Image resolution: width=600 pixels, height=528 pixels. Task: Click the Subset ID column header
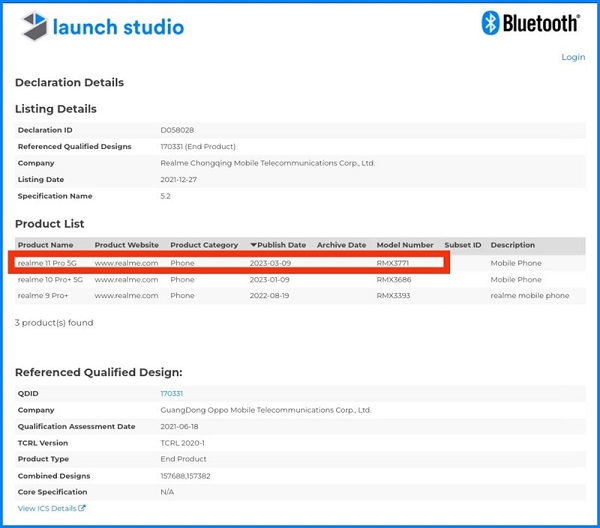click(462, 245)
